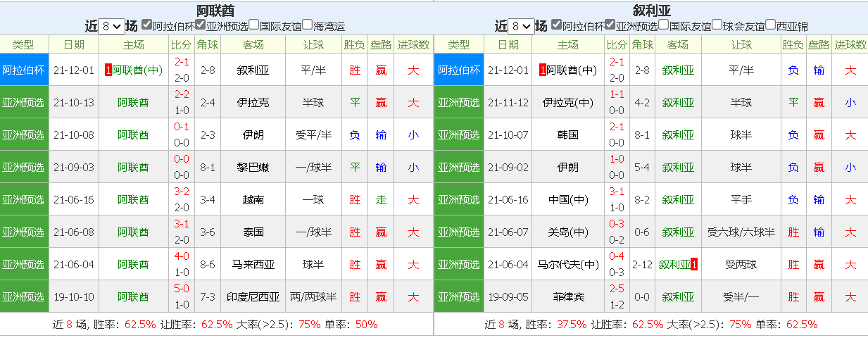Viewport: 868px width, 338px height.
Task: Open home team 关岛(中) link
Action: (568, 232)
